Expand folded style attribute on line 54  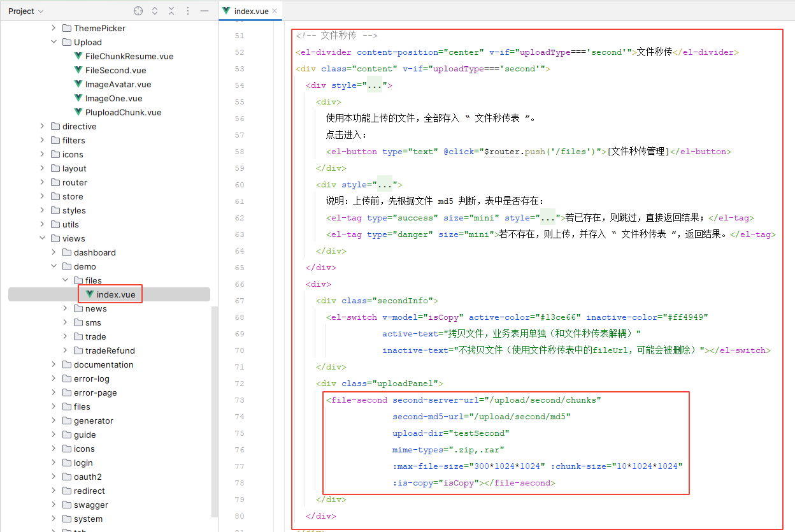click(x=374, y=85)
